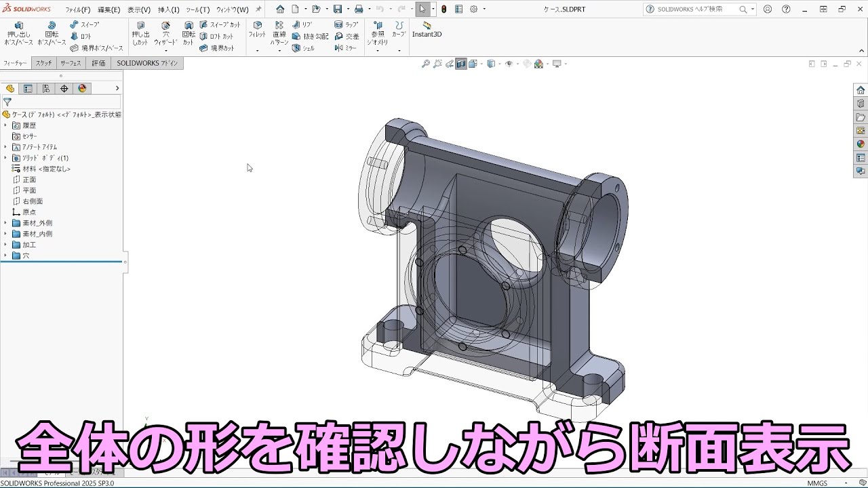Select the 抜き勾配 draft tool

pyautogui.click(x=311, y=37)
